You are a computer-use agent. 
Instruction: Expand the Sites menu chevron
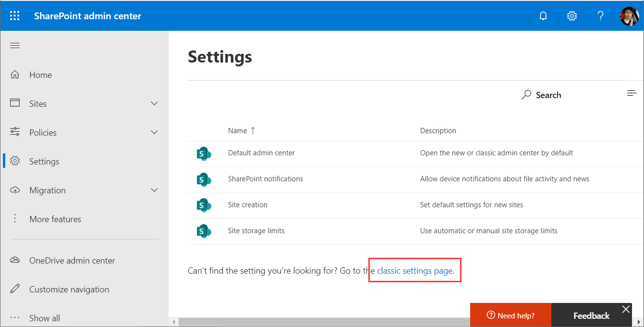154,104
